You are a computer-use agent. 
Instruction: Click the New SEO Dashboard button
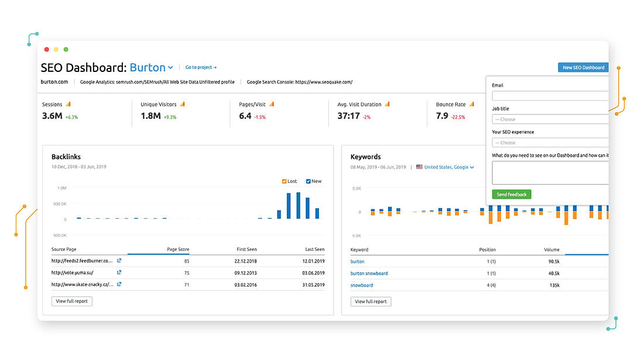pos(583,67)
